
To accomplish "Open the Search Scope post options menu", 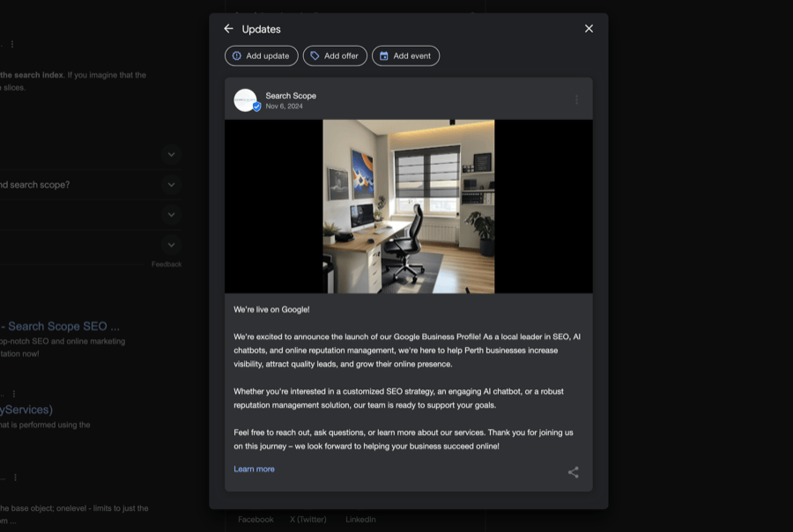I will [576, 100].
